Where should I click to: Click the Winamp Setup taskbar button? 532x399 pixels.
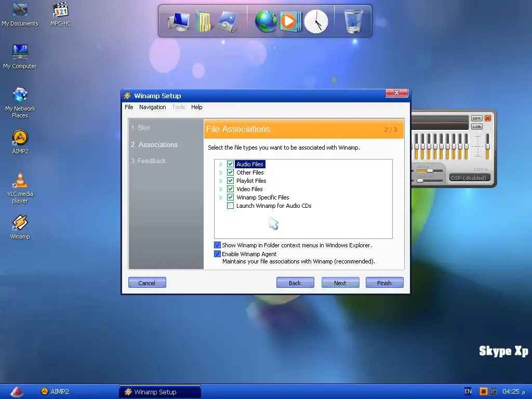pos(160,392)
